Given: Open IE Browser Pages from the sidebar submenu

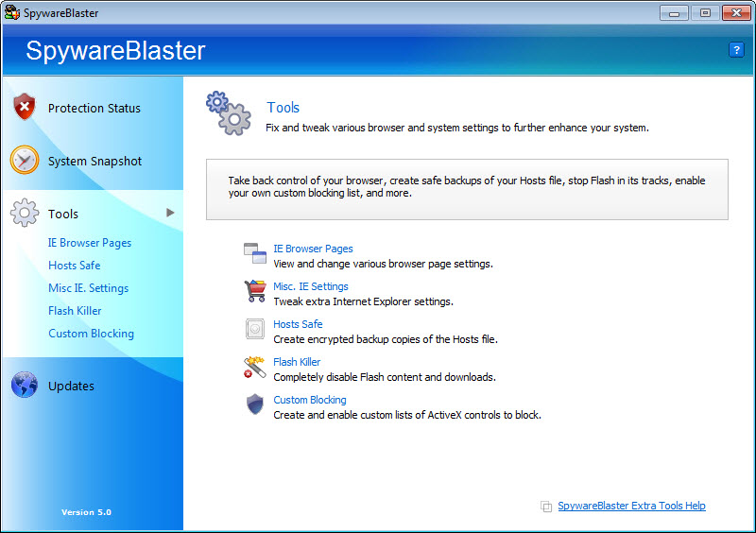Looking at the screenshot, I should pyautogui.click(x=90, y=243).
